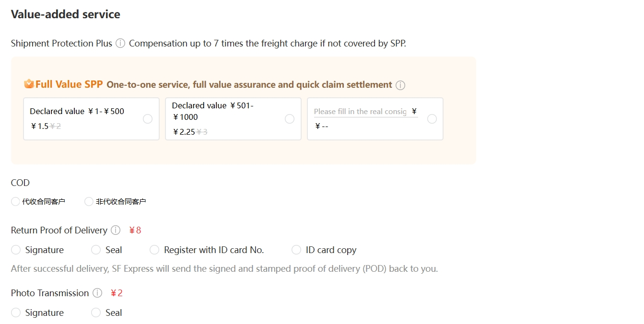
Task: Select Seal under Return Proof of Delivery
Action: (x=96, y=250)
